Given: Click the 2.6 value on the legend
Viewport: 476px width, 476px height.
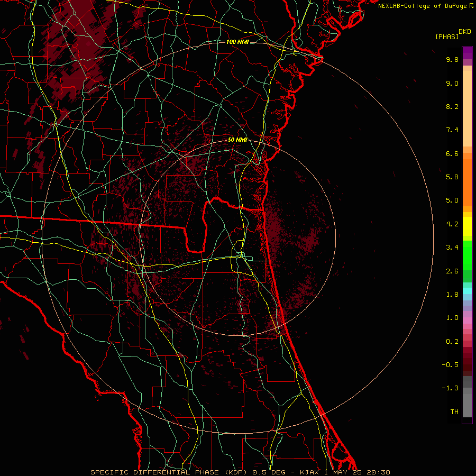Looking at the screenshot, I should pos(452,271).
